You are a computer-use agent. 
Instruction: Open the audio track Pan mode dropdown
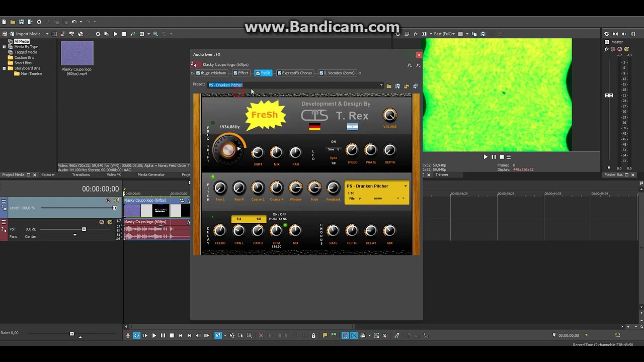(75, 235)
